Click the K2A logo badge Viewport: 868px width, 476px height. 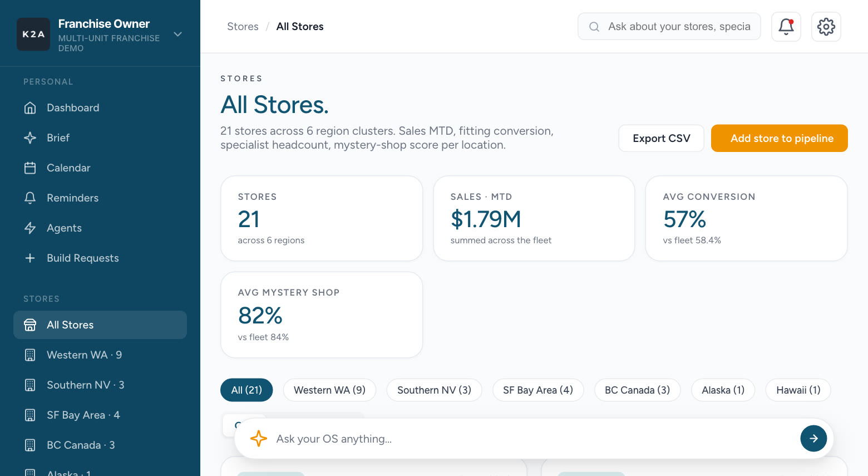pyautogui.click(x=33, y=34)
